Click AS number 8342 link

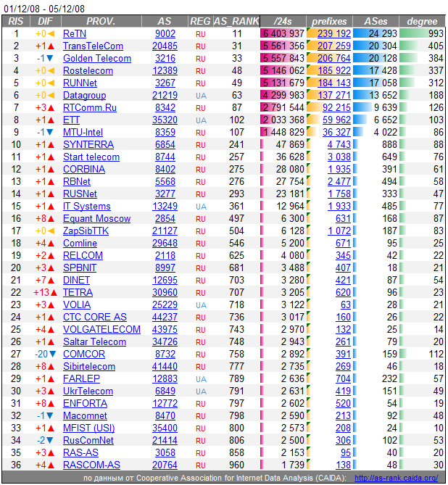165,107
